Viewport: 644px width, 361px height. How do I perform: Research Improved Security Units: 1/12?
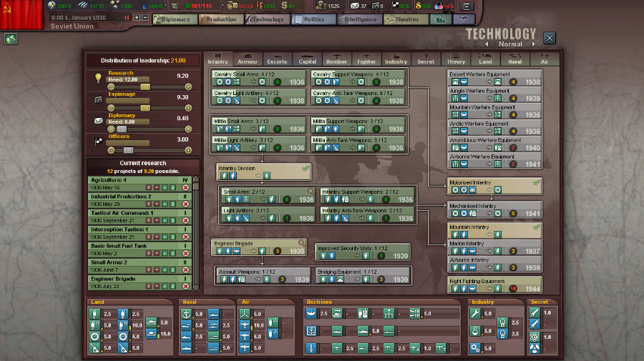[363, 252]
